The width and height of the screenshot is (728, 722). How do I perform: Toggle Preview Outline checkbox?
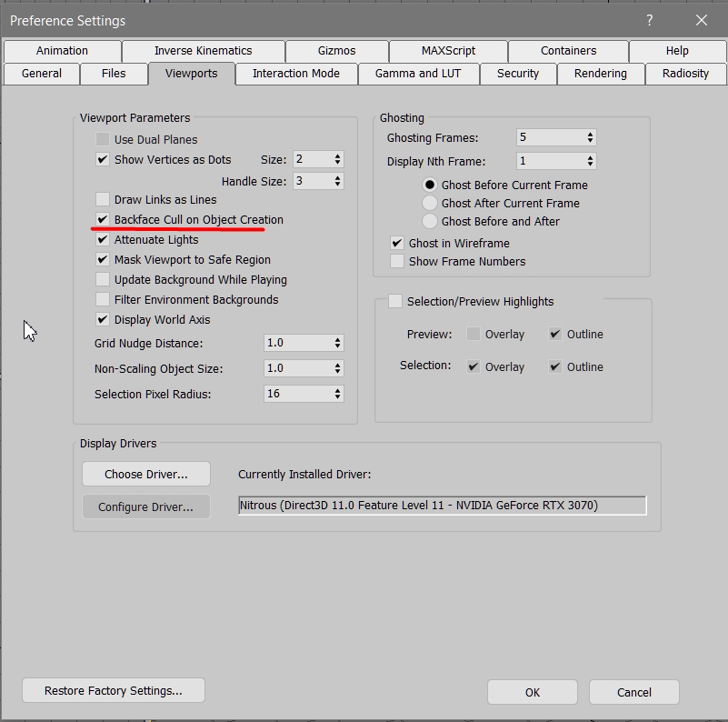point(554,334)
